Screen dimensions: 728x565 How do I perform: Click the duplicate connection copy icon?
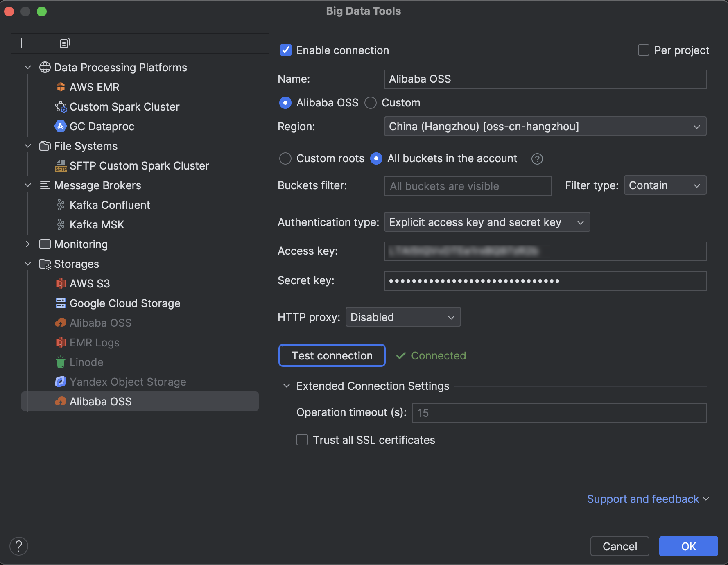click(x=65, y=43)
